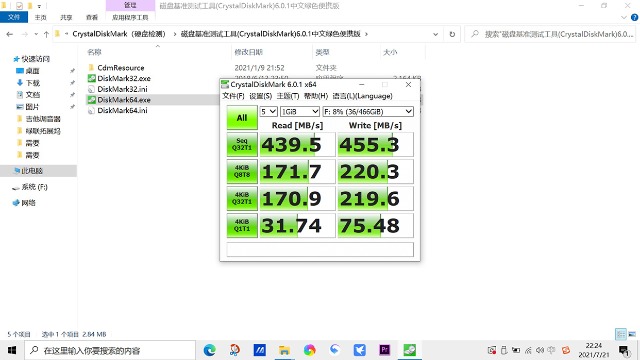The width and height of the screenshot is (640, 360).
Task: Click the 4KiB Q32T1 read result 170.9
Action: coord(297,198)
